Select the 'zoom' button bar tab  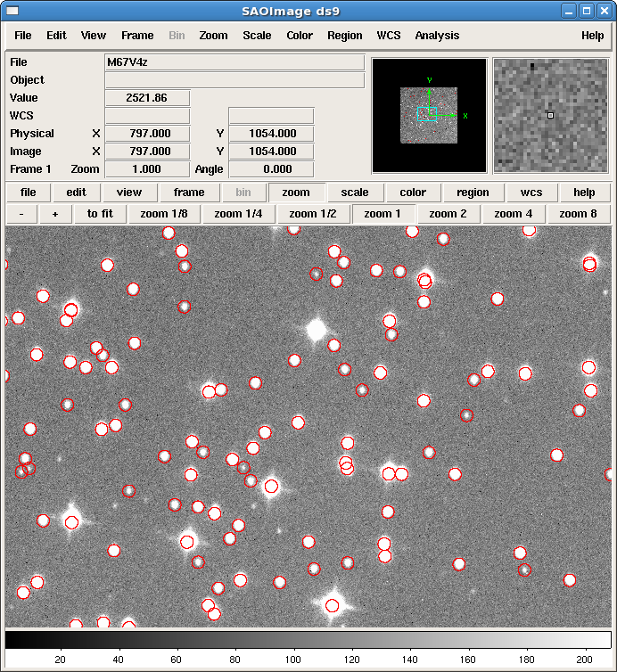pos(296,193)
